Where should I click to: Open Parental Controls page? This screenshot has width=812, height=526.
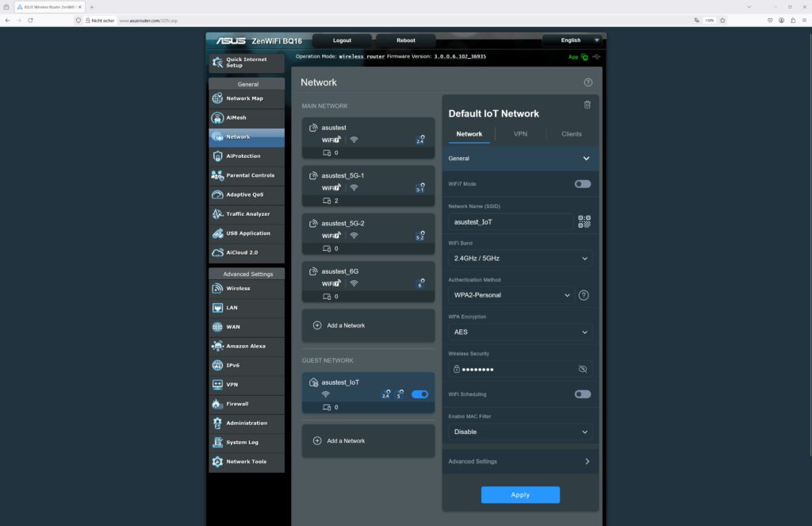click(247, 175)
